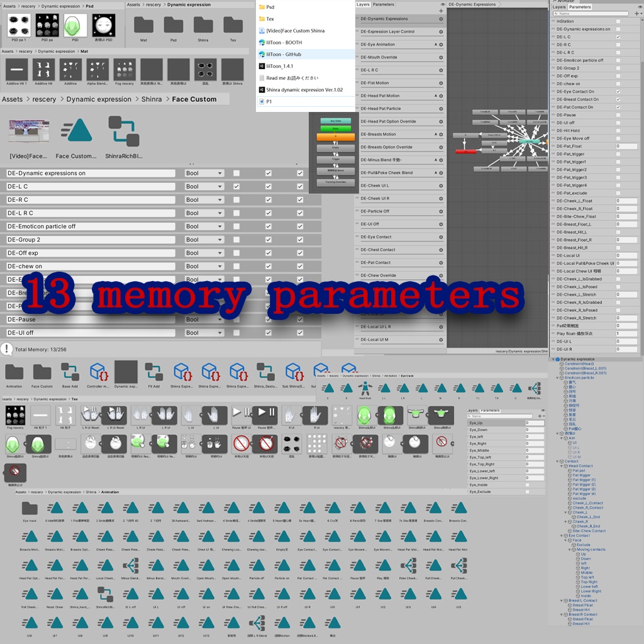This screenshot has width=644, height=644.
Task: Select the Particle on animation clip
Action: pyautogui.click(x=282, y=566)
